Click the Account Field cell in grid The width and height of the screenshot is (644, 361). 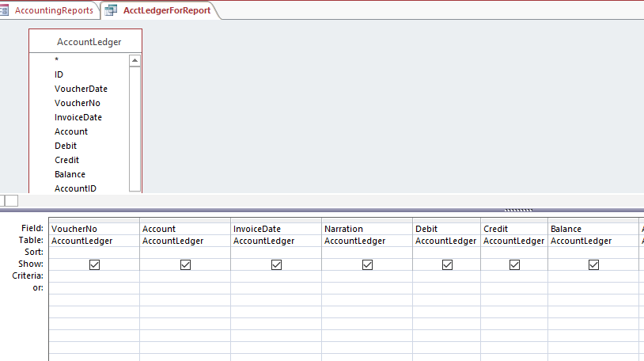(185, 229)
